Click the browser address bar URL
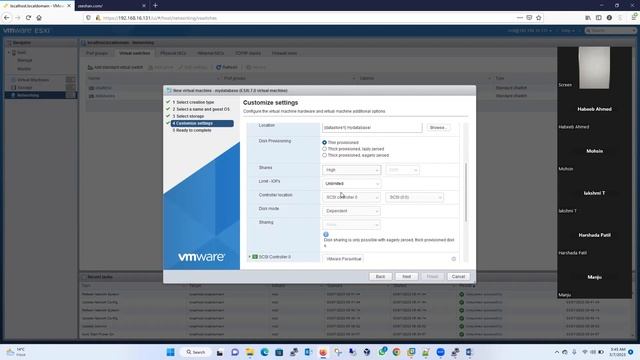Image resolution: width=640 pixels, height=360 pixels. pos(160,18)
